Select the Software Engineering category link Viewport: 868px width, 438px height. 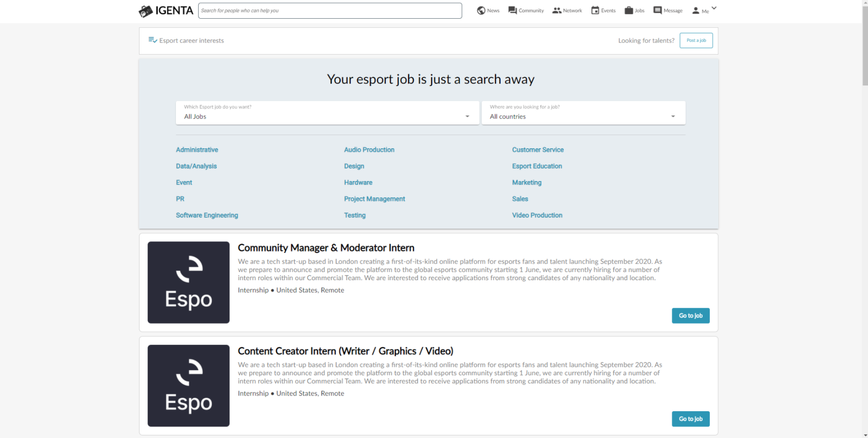pos(207,215)
